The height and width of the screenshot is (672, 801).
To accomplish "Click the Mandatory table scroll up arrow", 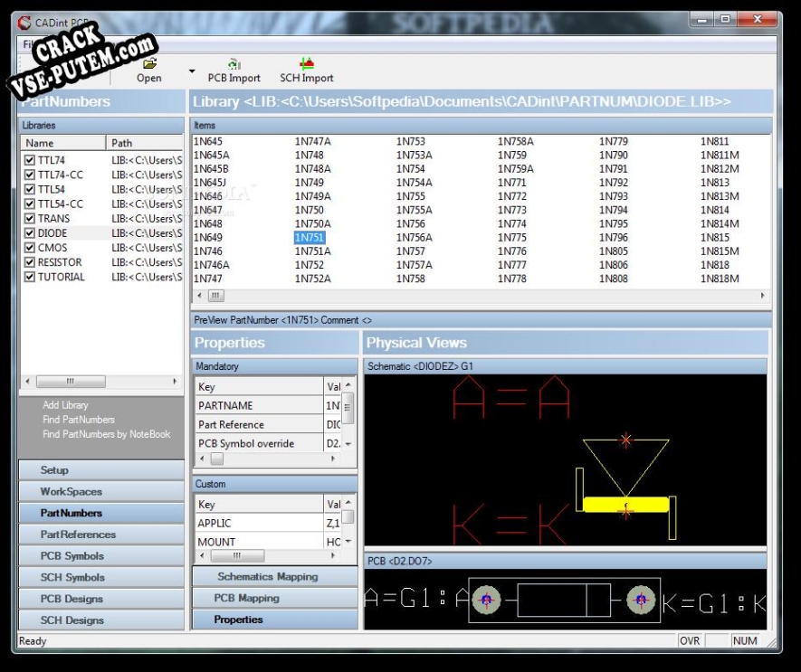I will 348,384.
